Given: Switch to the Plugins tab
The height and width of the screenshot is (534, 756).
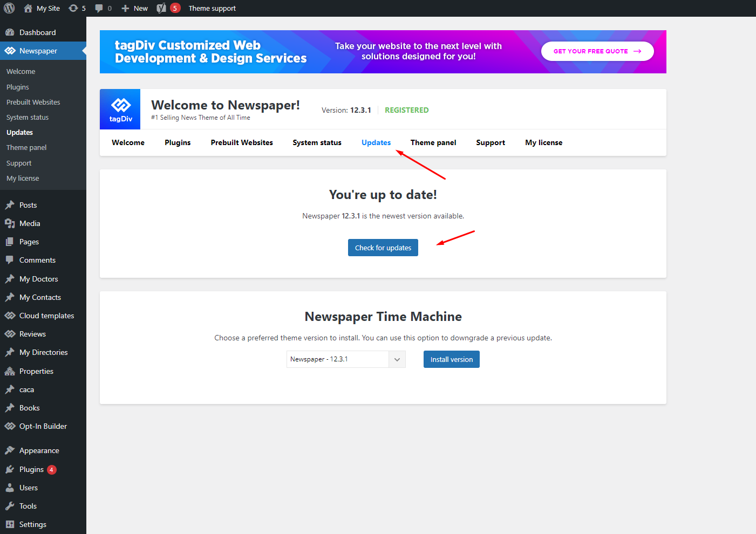Looking at the screenshot, I should [178, 142].
